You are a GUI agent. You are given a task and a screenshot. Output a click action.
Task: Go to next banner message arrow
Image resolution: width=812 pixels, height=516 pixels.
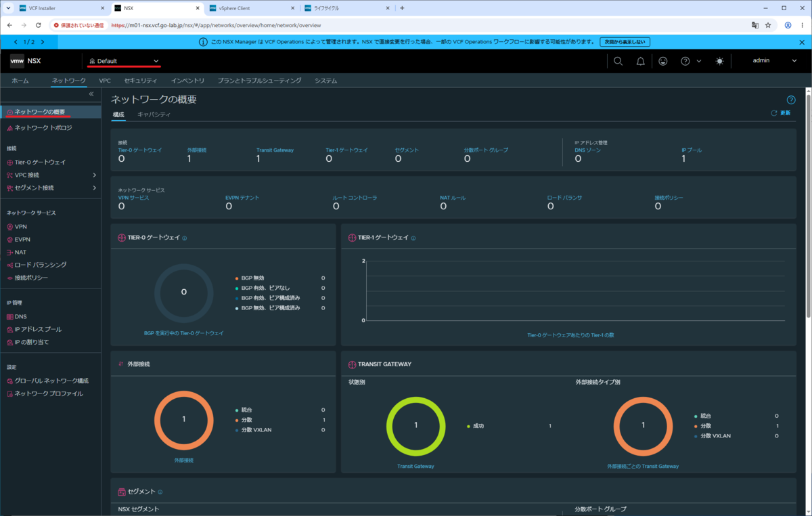pyautogui.click(x=41, y=42)
